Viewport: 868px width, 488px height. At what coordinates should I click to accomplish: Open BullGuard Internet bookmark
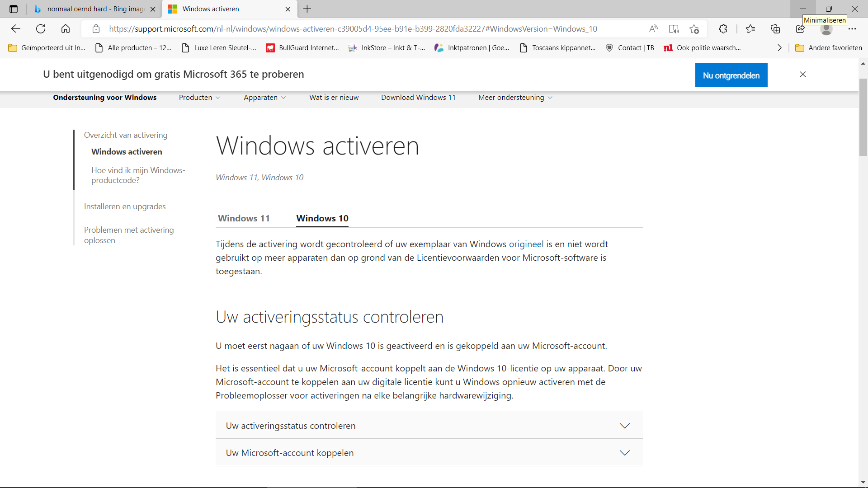302,48
